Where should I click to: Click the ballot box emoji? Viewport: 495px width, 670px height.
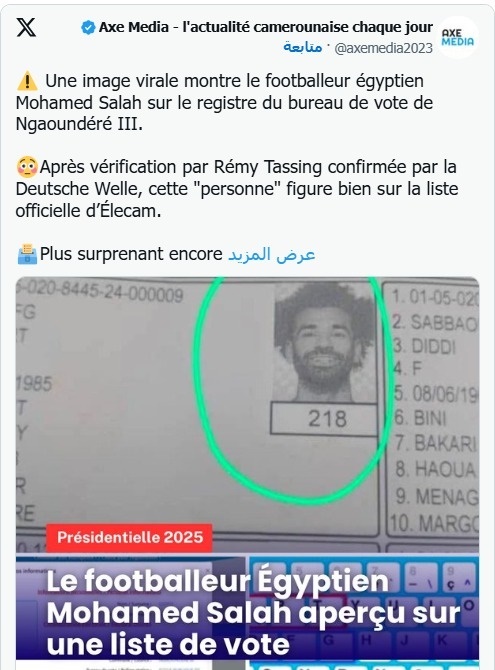[x=27, y=254]
